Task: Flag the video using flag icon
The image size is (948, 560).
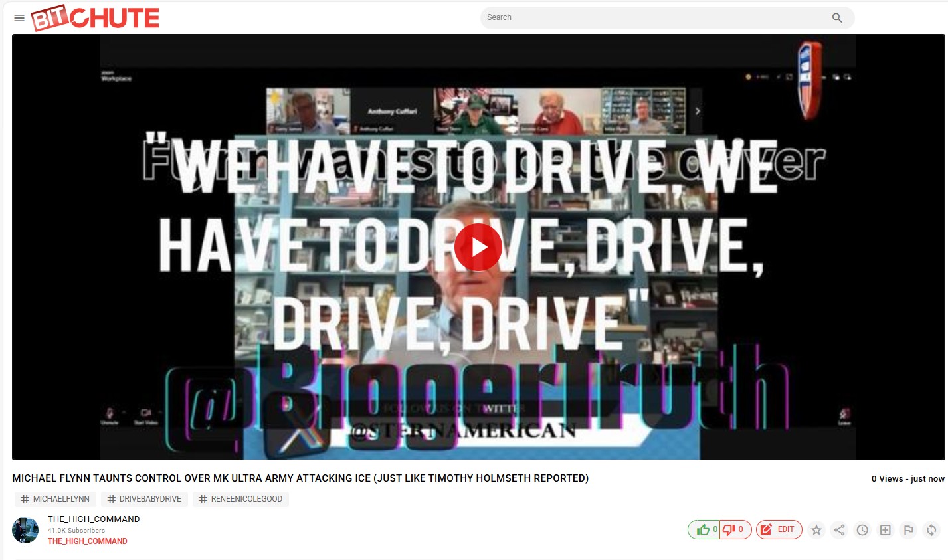Action: (x=908, y=530)
